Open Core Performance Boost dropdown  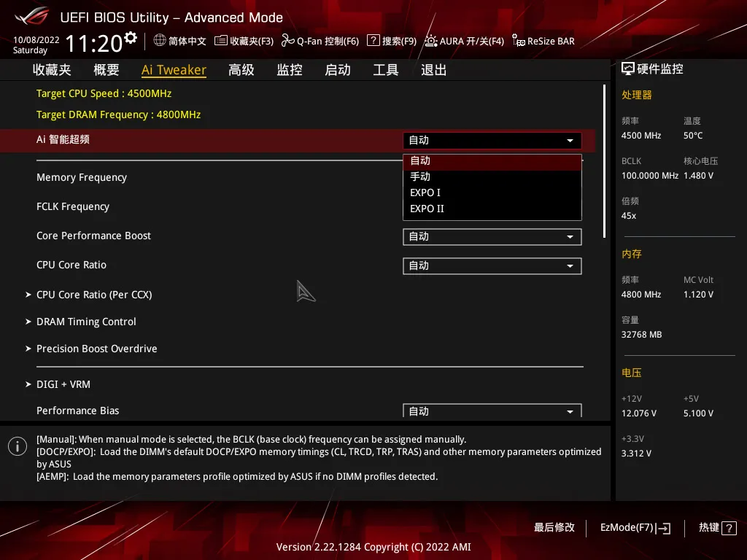[492, 237]
